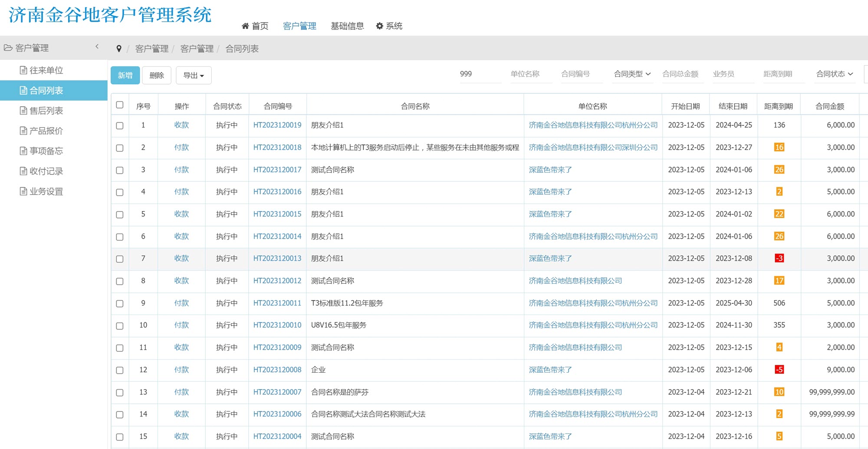868x449 pixels.
Task: Check the box for row 15 HT2023120004
Action: tap(120, 437)
